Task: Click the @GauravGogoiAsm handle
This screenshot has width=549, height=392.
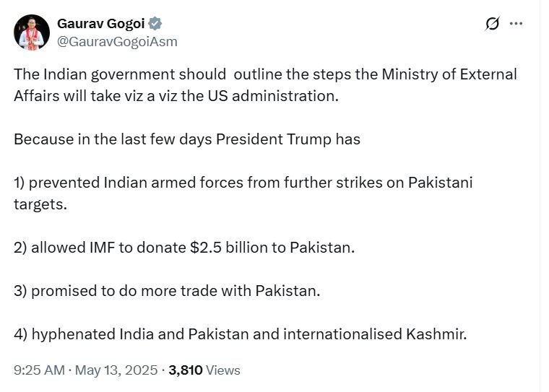Action: pos(117,42)
